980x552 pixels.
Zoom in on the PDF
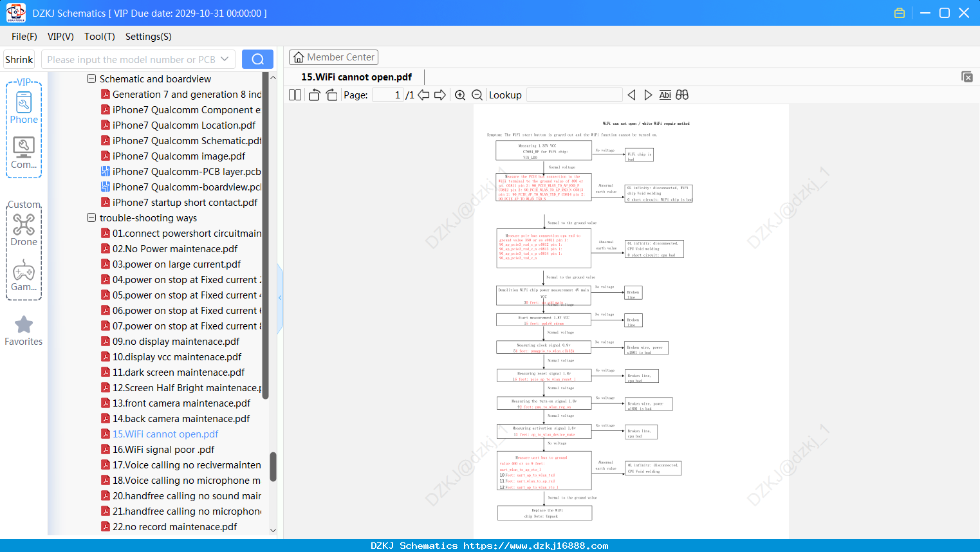460,95
